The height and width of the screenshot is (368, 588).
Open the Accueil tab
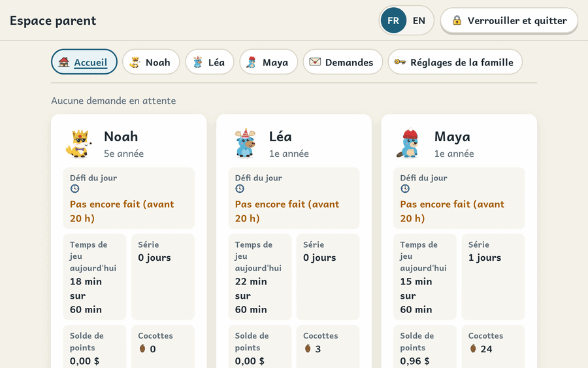(84, 62)
